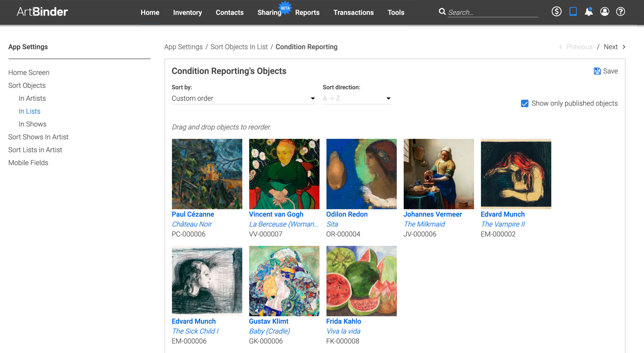
Task: Click the Château Noir painting thumbnail
Action: [x=207, y=174]
